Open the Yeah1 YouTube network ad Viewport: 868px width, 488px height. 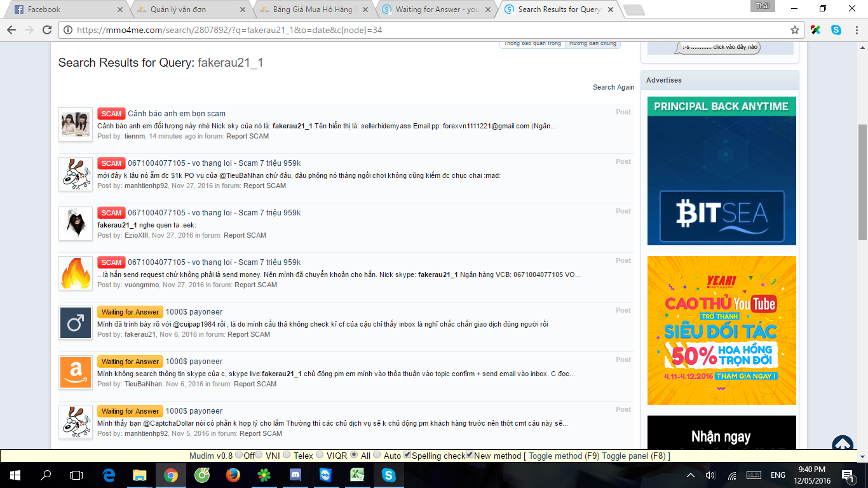(x=721, y=330)
